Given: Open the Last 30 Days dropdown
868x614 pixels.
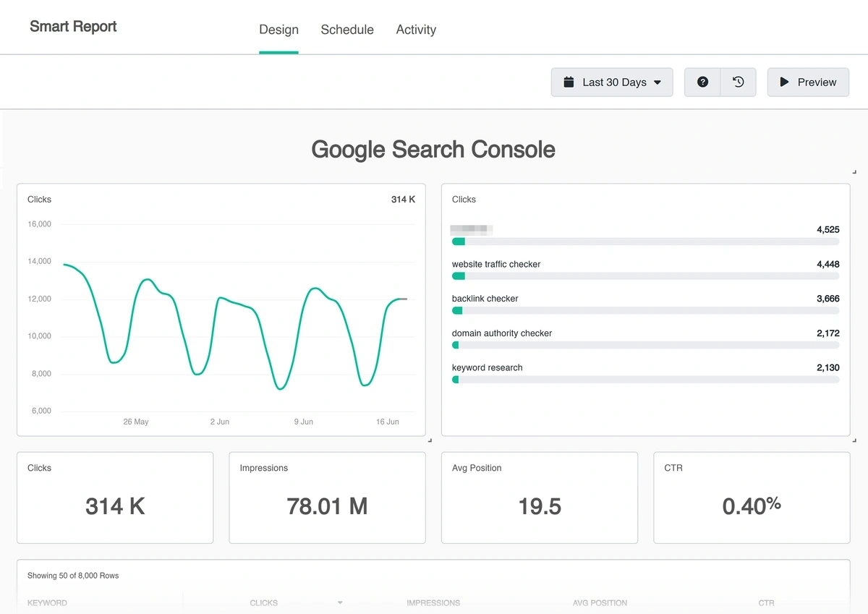Looking at the screenshot, I should coord(612,82).
